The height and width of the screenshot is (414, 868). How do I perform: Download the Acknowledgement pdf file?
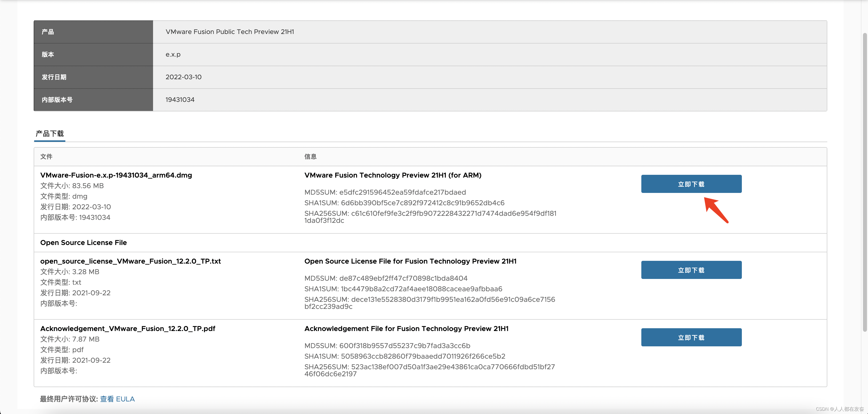[691, 337]
